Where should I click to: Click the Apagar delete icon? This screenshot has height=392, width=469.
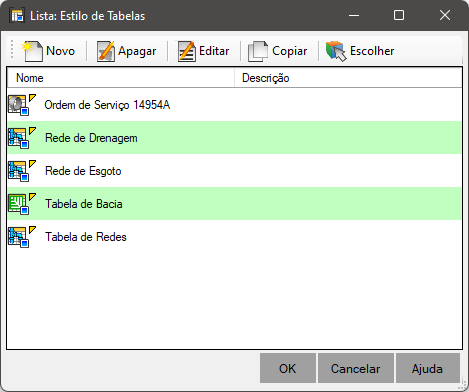[106, 51]
